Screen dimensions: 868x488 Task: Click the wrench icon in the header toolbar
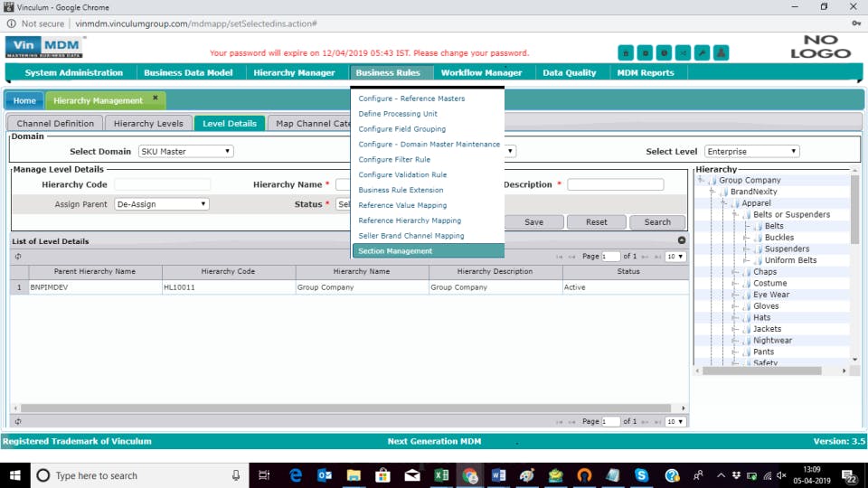tap(702, 53)
